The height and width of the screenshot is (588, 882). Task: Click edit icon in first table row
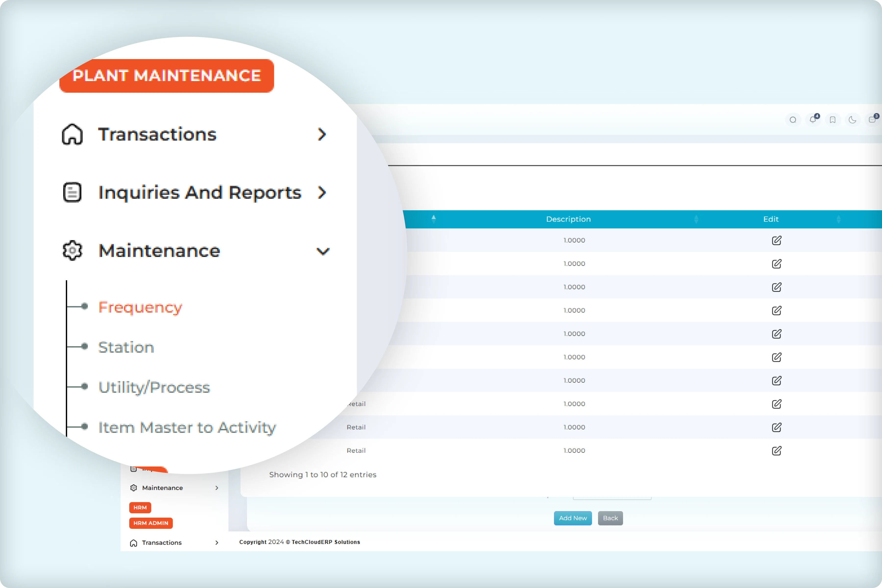pos(776,240)
